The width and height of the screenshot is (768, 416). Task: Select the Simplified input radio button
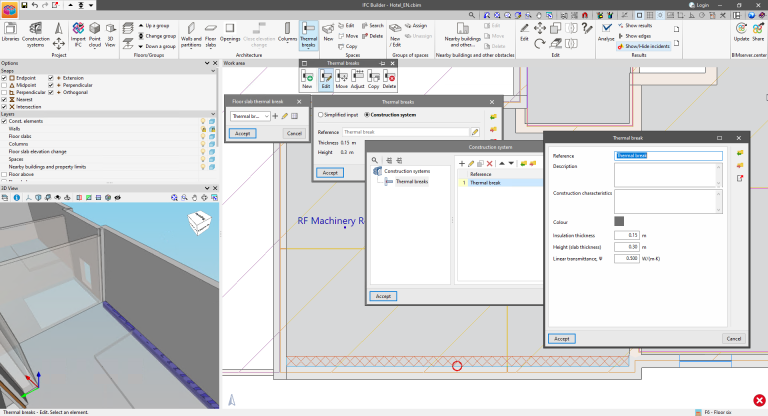320,115
